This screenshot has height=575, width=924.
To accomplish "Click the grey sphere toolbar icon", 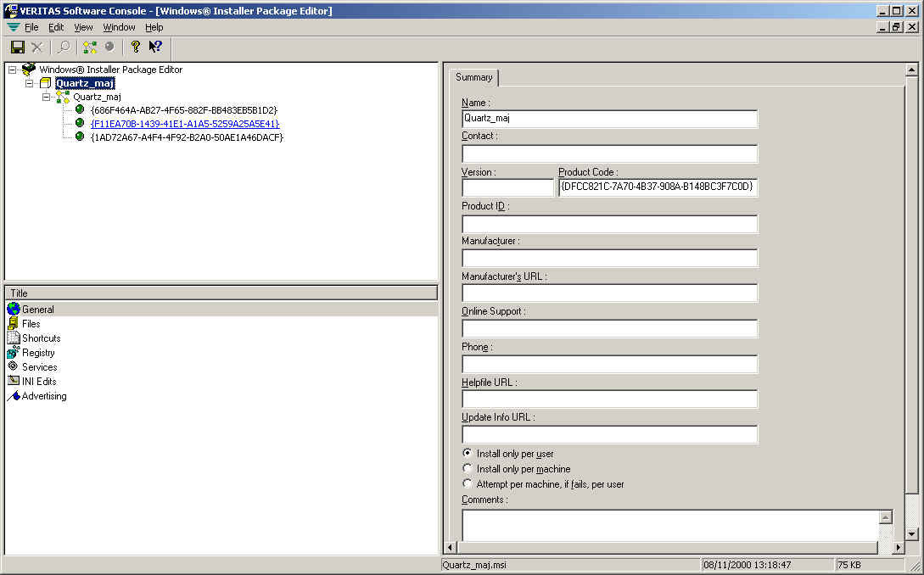I will coord(109,47).
